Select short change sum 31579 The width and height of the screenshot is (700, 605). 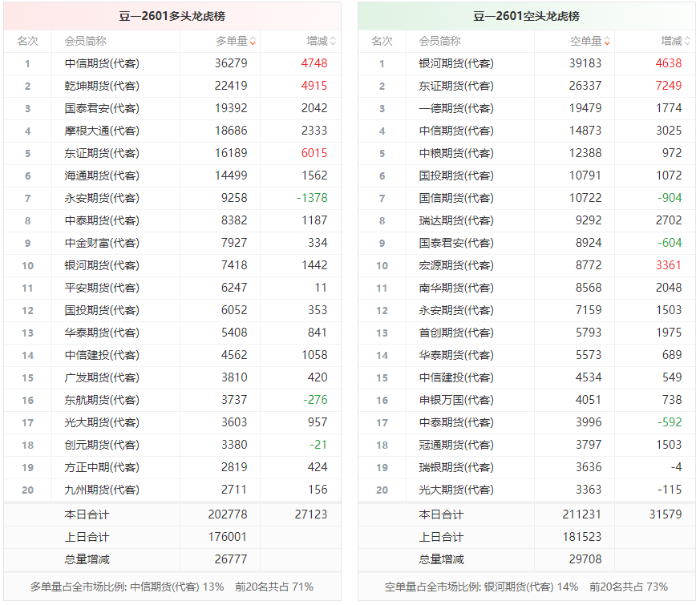[666, 514]
